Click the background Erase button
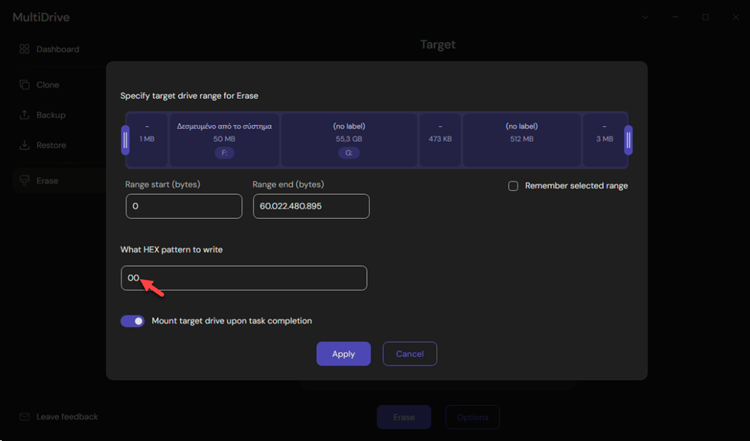The image size is (750, 441). click(x=404, y=417)
